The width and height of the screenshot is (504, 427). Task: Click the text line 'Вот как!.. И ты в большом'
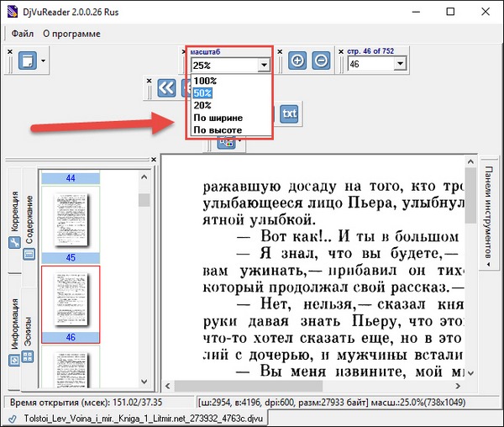tap(360, 236)
